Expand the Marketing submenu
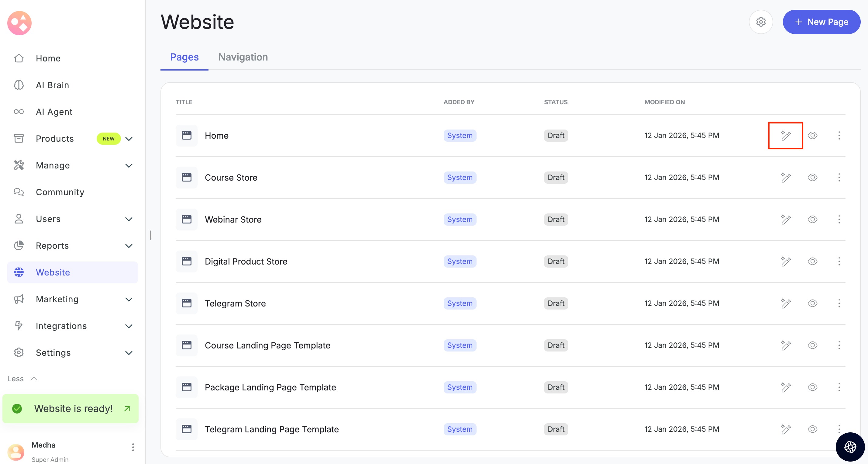This screenshot has width=868, height=464. tap(129, 299)
